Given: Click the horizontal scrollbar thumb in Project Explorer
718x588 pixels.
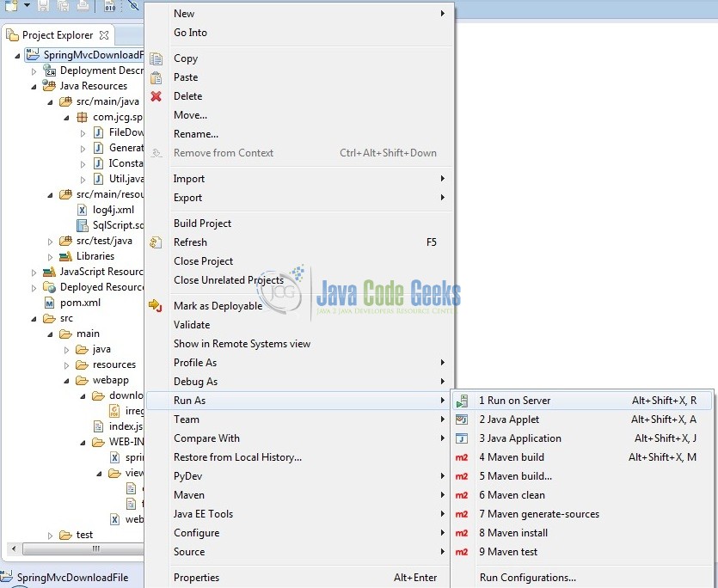Looking at the screenshot, I should coord(83,548).
